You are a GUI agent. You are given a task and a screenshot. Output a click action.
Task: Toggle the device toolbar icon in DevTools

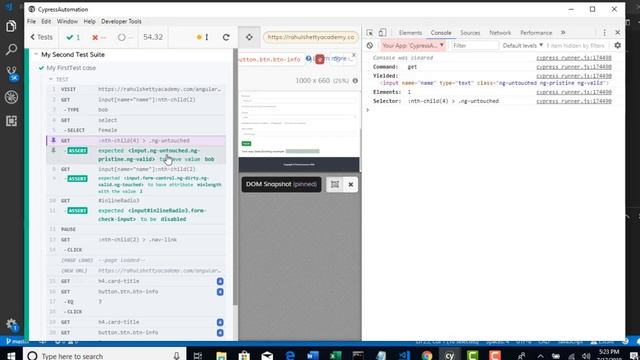coord(382,33)
